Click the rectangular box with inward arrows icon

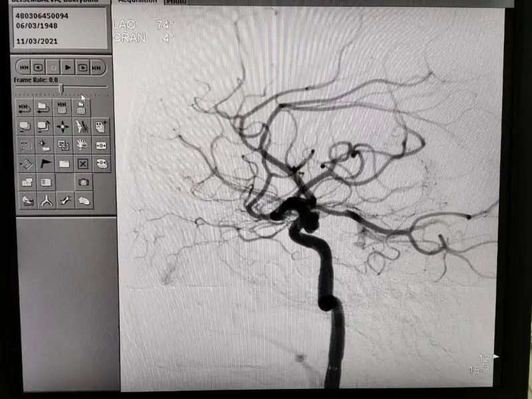101,146
